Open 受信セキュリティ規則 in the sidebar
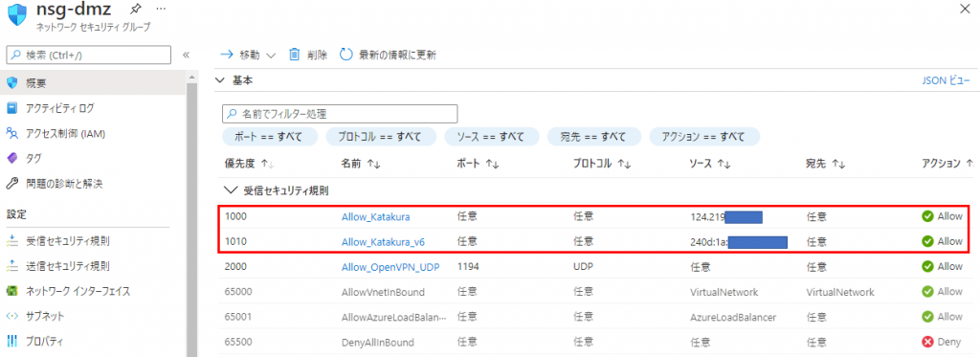This screenshot has width=980, height=357. 69,241
